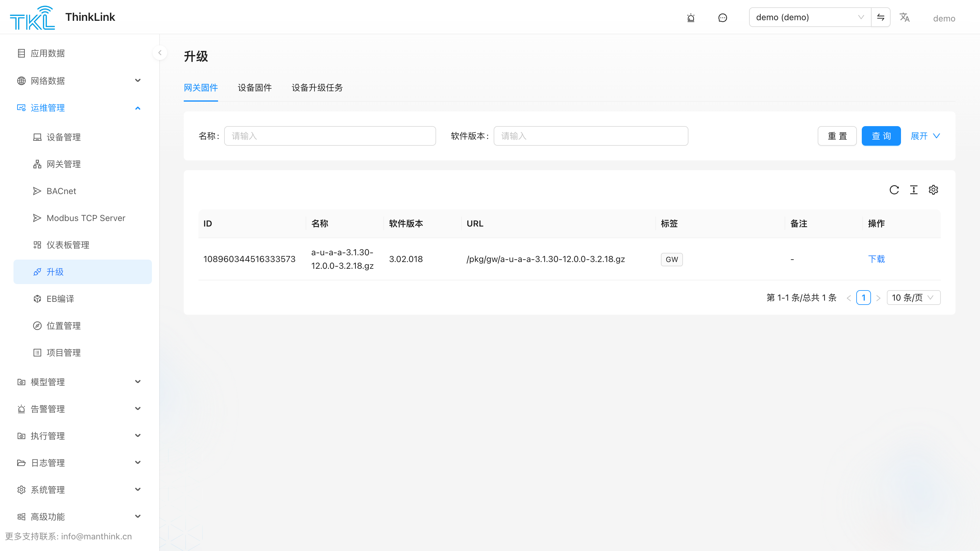This screenshot has height=551, width=980.
Task: Expand the 模型管理 menu
Action: [80, 382]
